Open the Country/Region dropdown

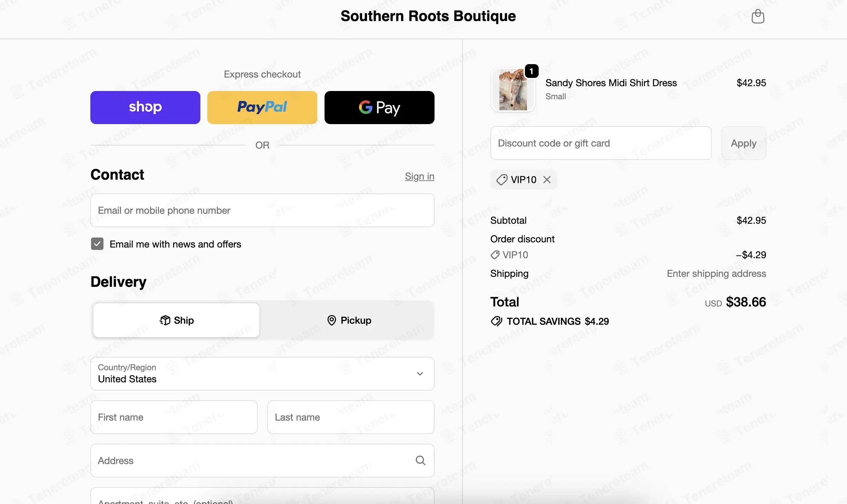(262, 374)
